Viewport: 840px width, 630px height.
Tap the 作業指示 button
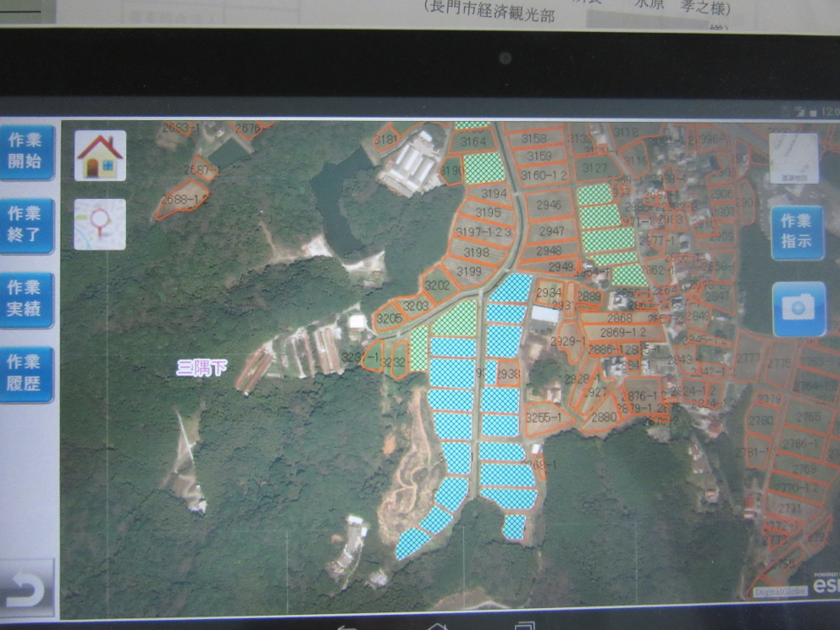point(796,233)
